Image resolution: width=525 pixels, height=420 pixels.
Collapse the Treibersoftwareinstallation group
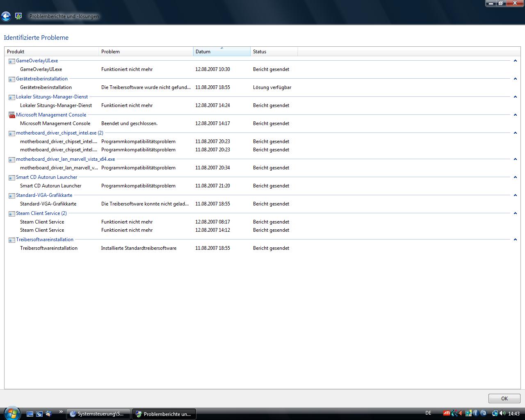pos(515,240)
